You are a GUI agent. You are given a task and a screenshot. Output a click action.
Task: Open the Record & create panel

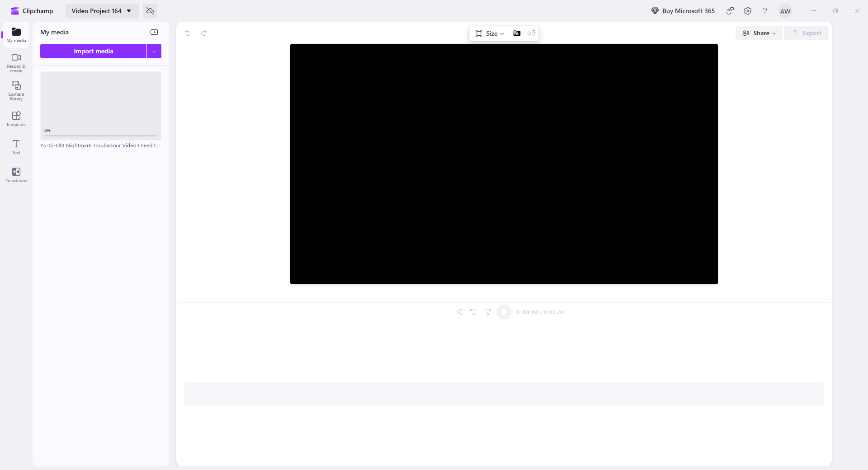point(16,63)
